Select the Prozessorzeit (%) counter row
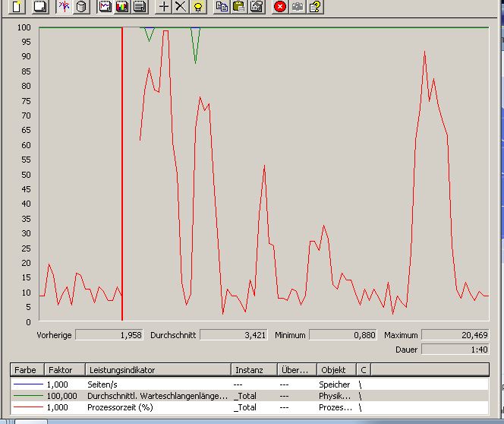 click(250, 407)
